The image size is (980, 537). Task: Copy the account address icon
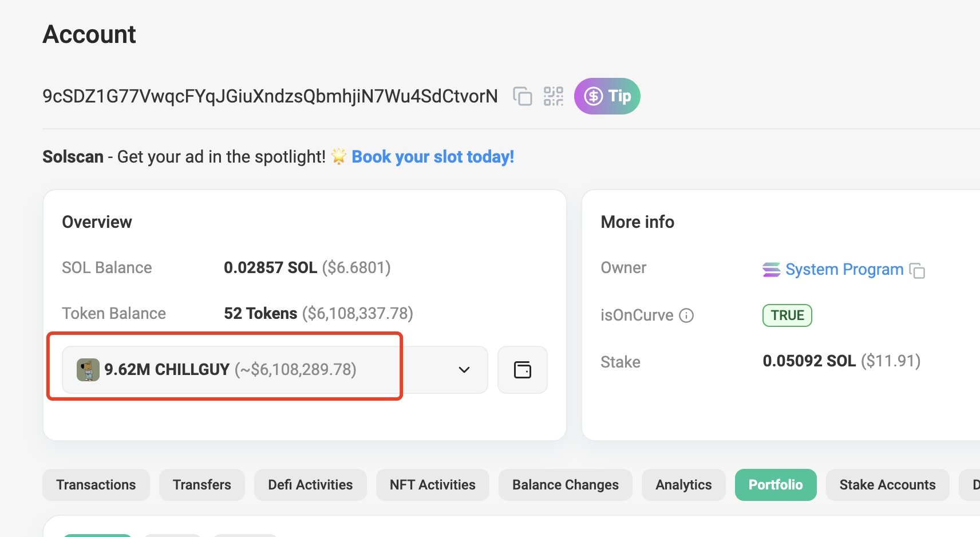click(522, 96)
